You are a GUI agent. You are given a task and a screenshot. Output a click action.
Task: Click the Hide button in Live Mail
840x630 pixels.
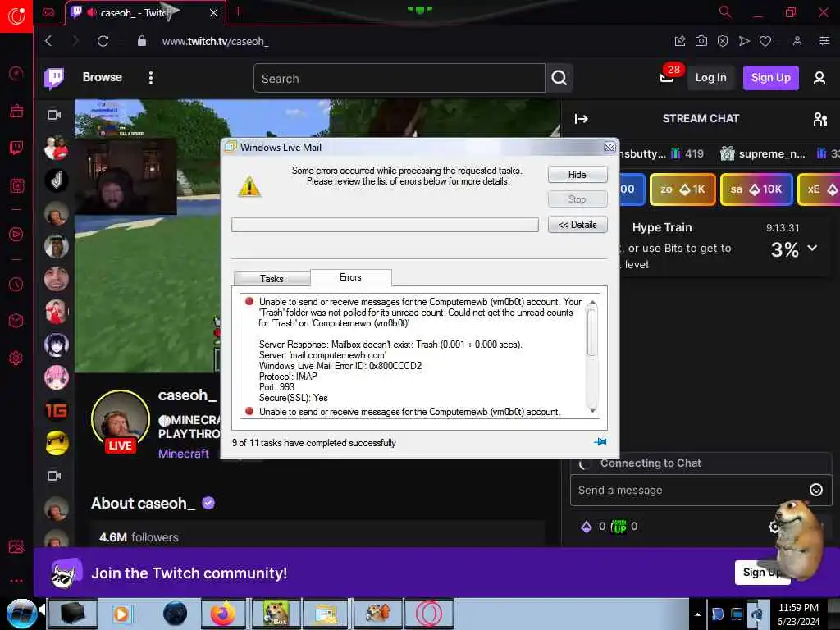(577, 175)
